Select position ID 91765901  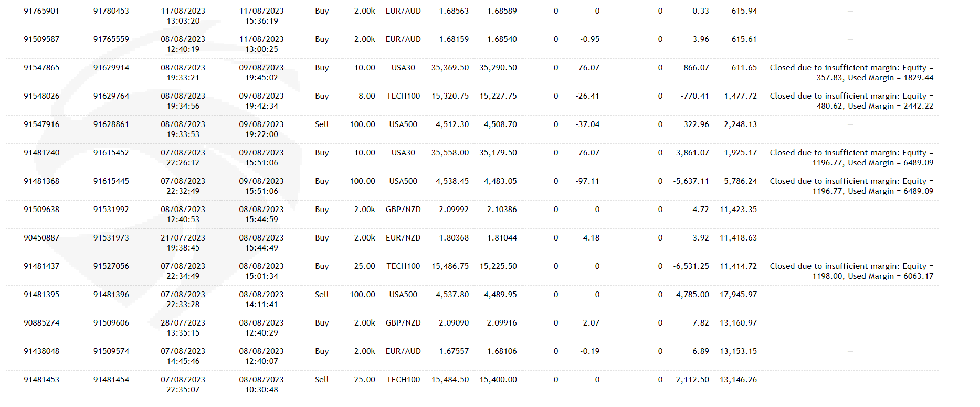(41, 11)
